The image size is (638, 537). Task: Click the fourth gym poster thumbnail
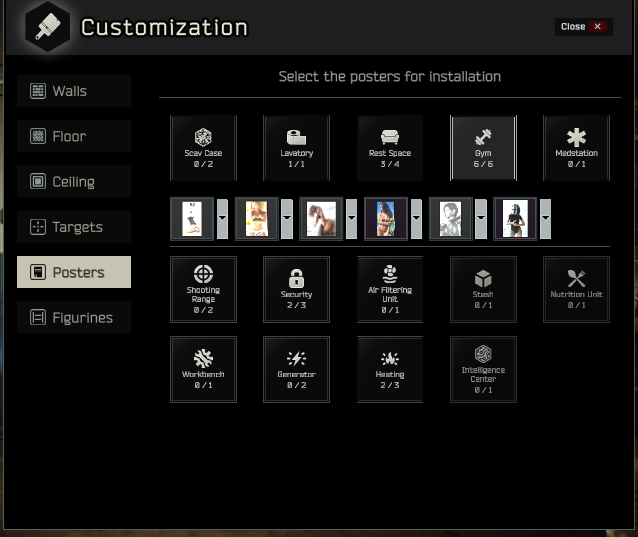[386, 219]
